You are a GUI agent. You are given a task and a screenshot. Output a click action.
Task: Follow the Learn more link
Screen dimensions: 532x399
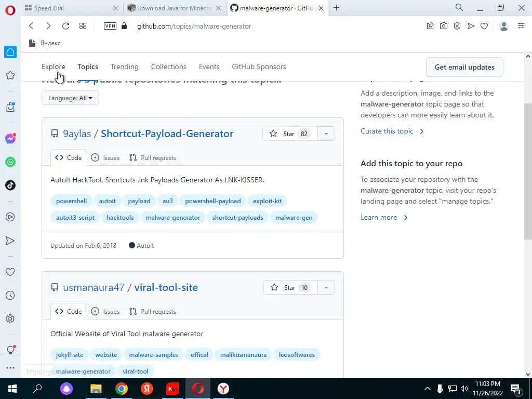coord(384,218)
